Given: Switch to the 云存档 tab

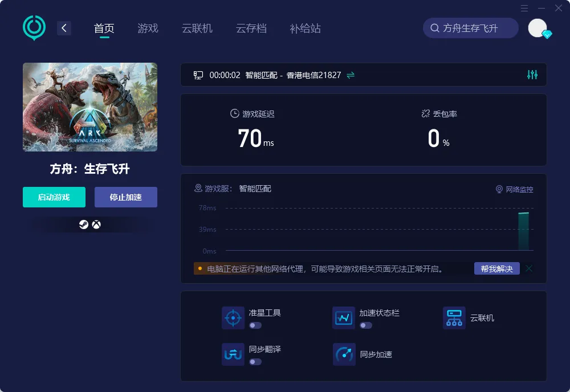Looking at the screenshot, I should (251, 28).
